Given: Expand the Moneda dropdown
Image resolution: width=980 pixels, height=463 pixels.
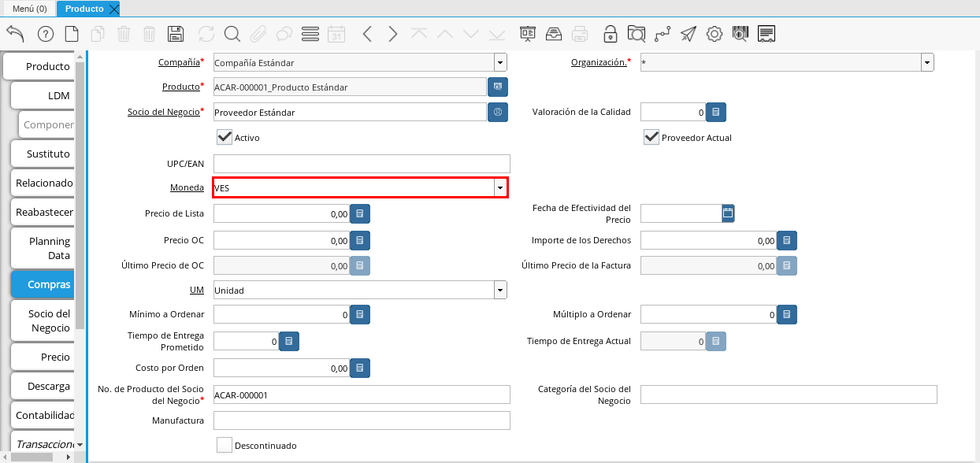Looking at the screenshot, I should pyautogui.click(x=500, y=187).
